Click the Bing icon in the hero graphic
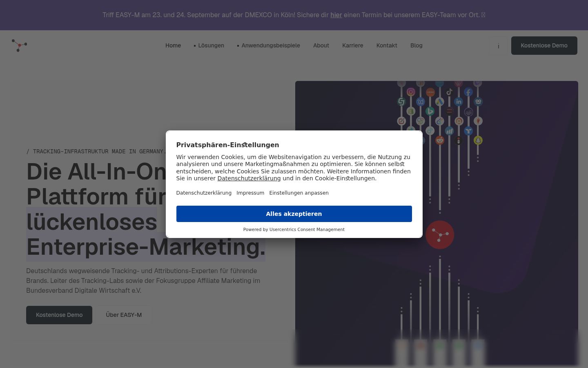Screen dimensions: 588x368 [430, 111]
